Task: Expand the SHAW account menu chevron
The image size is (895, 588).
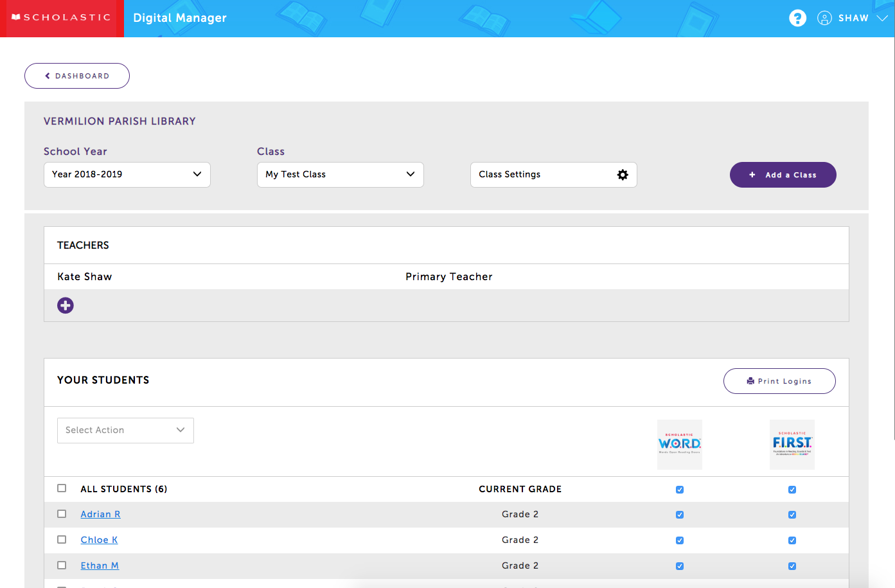Action: 882,18
